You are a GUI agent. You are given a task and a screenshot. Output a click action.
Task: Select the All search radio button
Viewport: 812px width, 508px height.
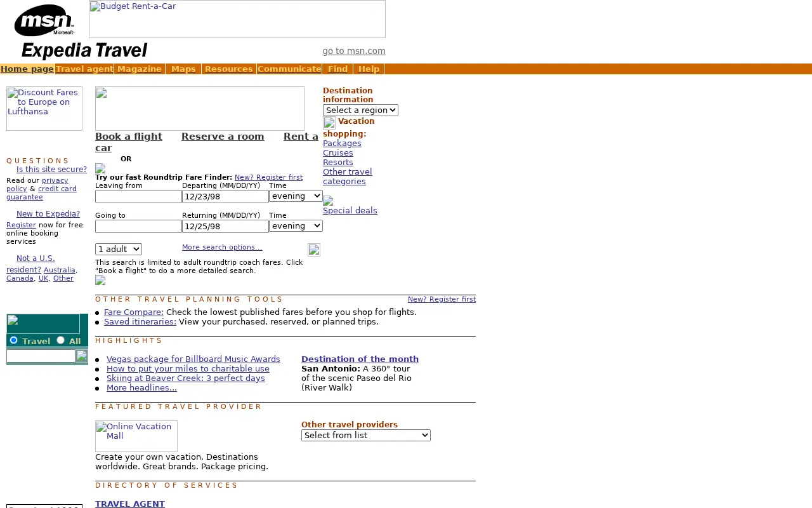point(61,340)
